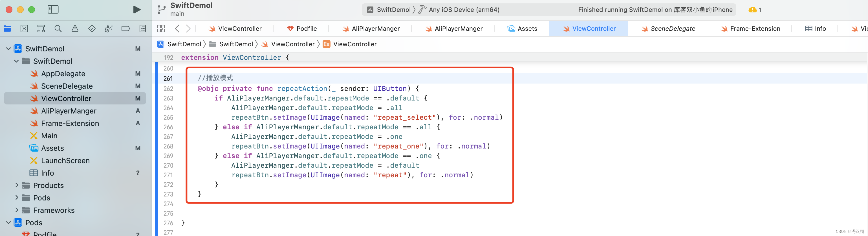Screen dimensions: 868x236
Task: Go forward in editor history
Action: tap(188, 29)
